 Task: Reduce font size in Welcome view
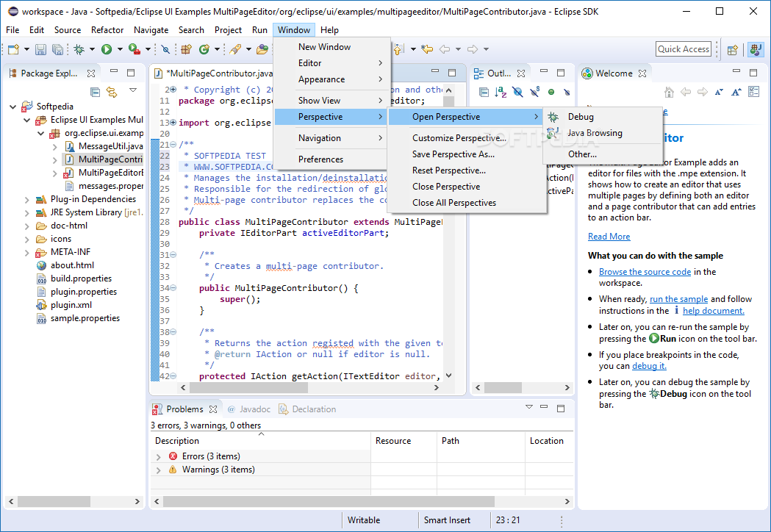pos(719,92)
